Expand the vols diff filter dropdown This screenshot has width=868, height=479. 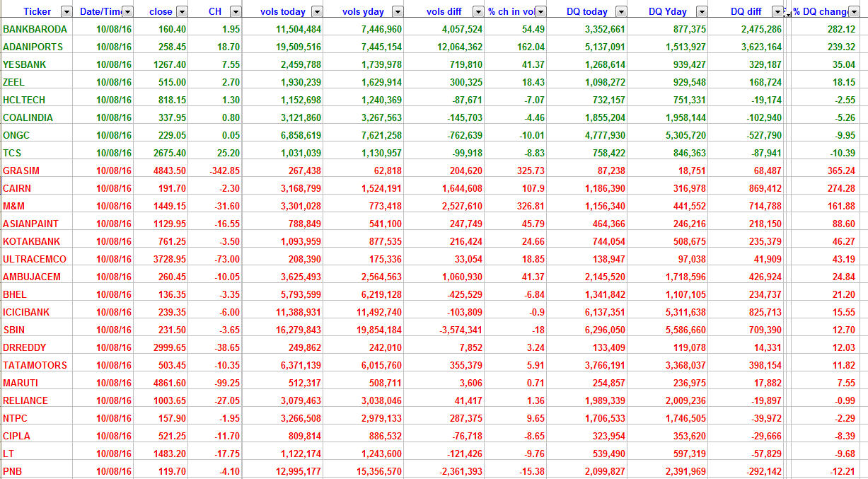coord(478,11)
